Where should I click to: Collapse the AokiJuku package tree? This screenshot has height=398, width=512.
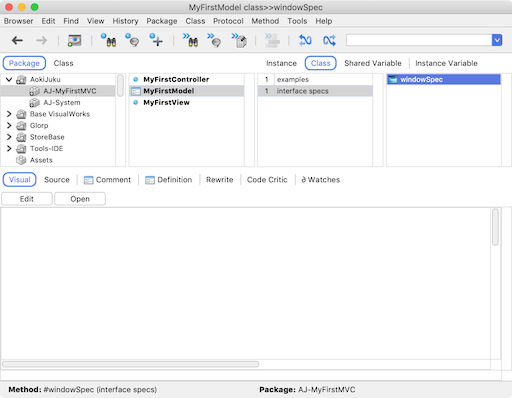[x=9, y=79]
